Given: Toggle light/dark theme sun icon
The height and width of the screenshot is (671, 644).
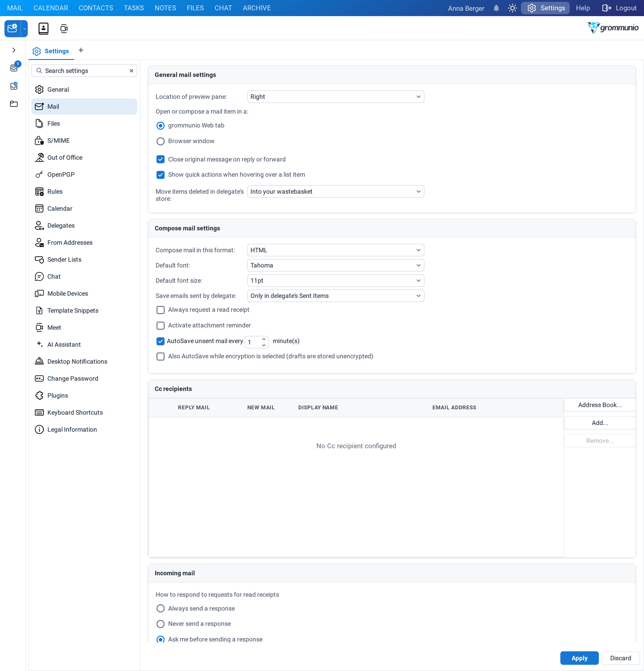Looking at the screenshot, I should click(x=513, y=8).
